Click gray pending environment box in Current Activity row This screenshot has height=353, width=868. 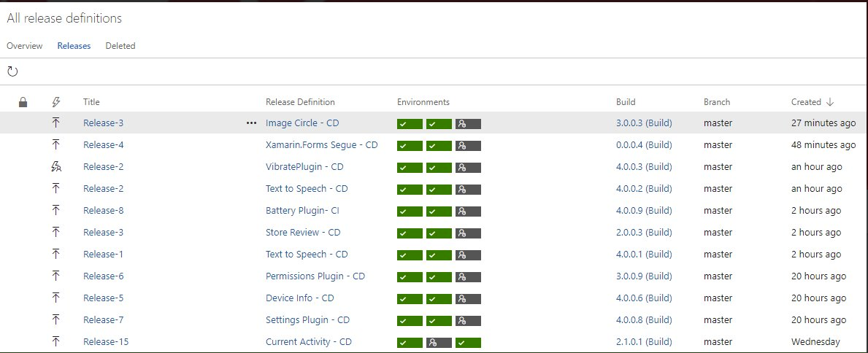pos(439,343)
